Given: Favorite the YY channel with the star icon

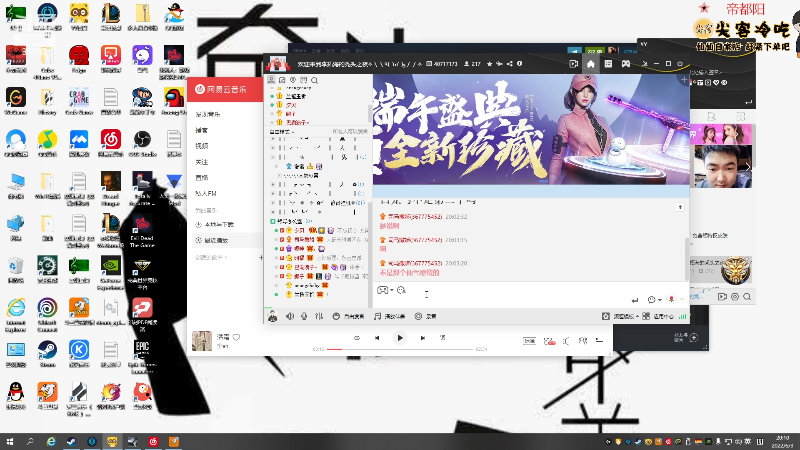Looking at the screenshot, I should [x=489, y=64].
